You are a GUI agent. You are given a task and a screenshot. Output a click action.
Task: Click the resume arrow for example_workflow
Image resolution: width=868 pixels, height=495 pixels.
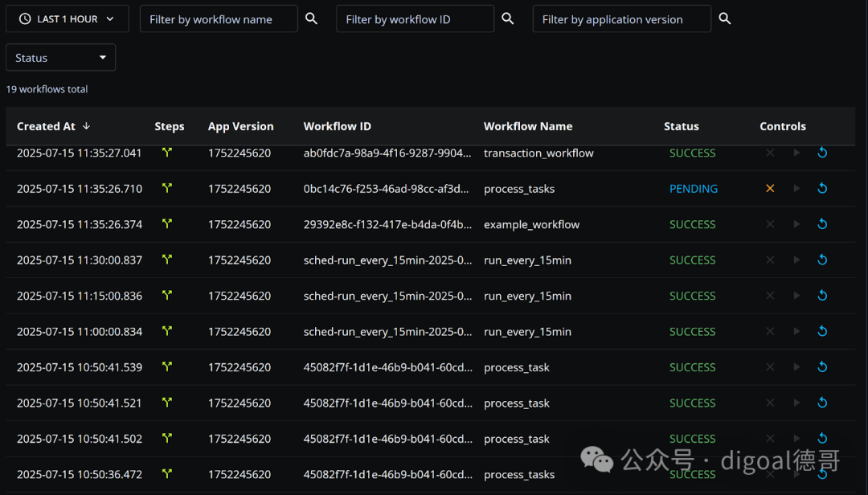(x=796, y=224)
